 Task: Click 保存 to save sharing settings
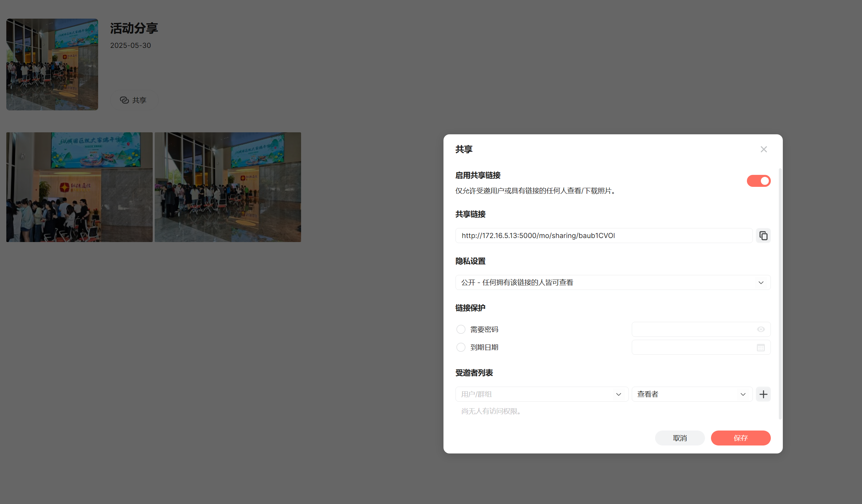coord(740,438)
